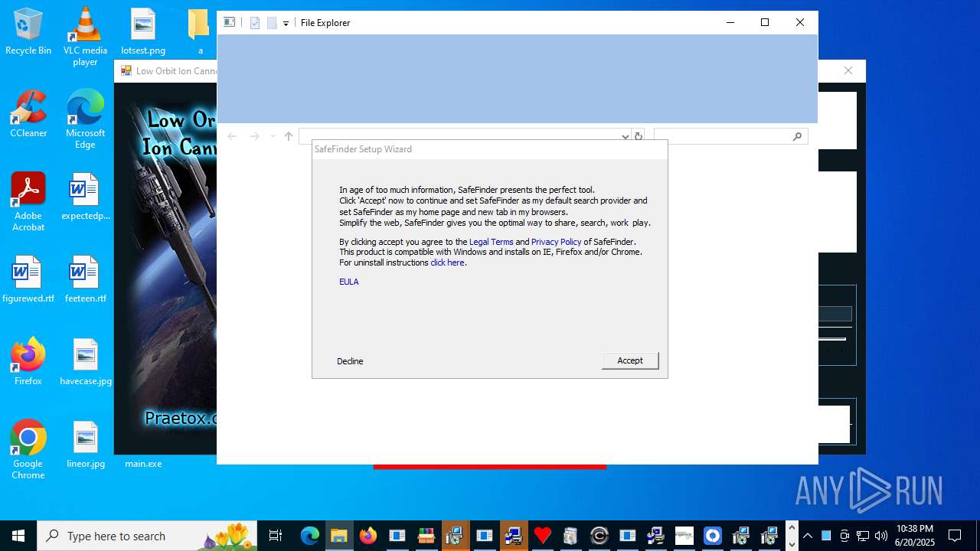Show hidden system tray icons
Screen dimensions: 980x551
[808, 536]
